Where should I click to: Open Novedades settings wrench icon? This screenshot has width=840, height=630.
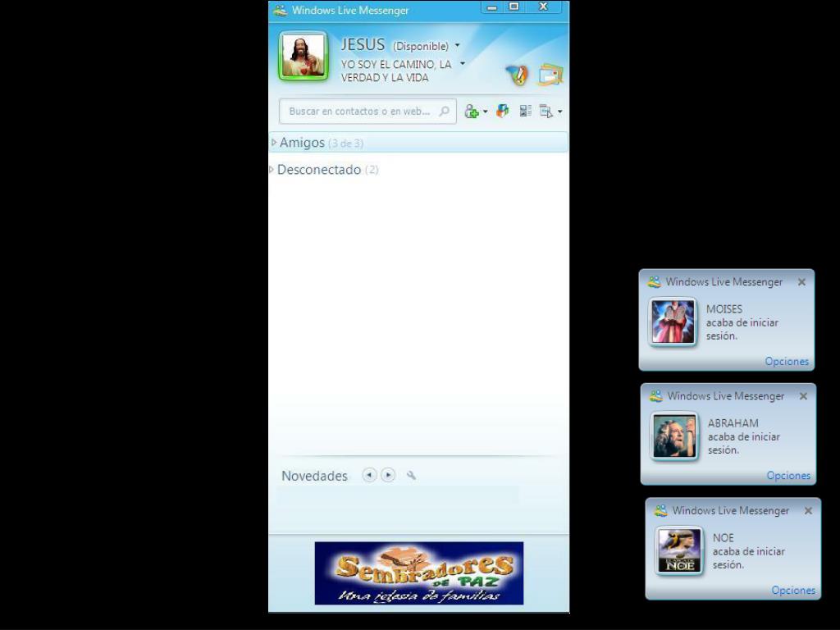pos(412,475)
